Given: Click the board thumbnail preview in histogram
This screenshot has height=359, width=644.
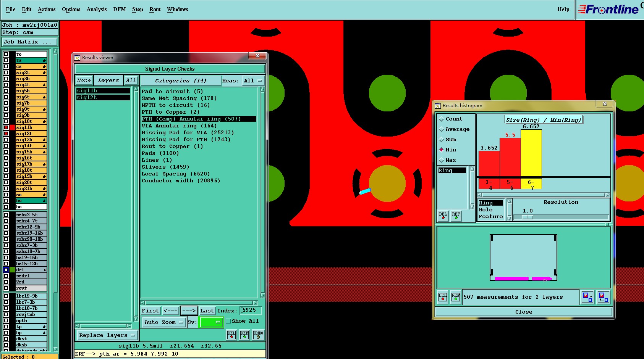Looking at the screenshot, I should tap(523, 258).
